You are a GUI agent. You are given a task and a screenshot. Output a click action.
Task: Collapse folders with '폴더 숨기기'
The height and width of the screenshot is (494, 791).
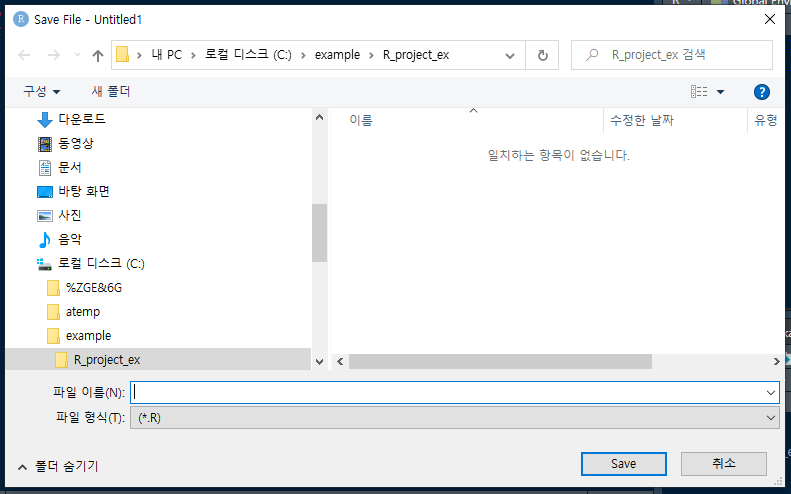(x=59, y=466)
